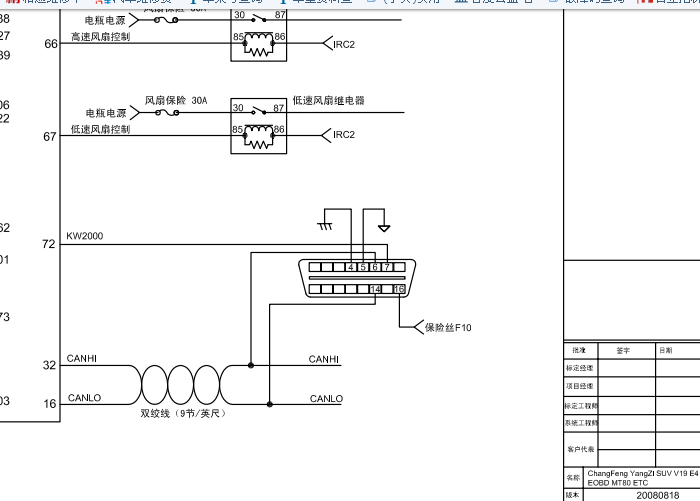Image resolution: width=700 pixels, height=501 pixels.
Task: Click the triangle signal ground symbol
Action: (384, 228)
